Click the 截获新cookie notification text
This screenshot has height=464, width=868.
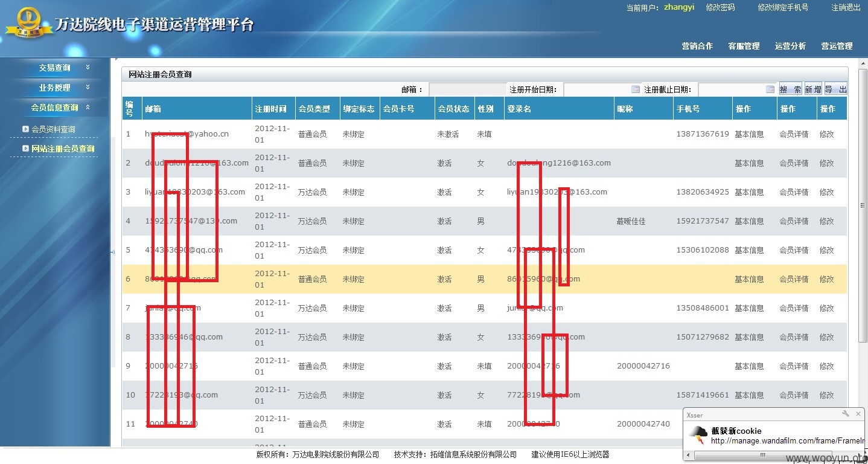pyautogui.click(x=736, y=431)
